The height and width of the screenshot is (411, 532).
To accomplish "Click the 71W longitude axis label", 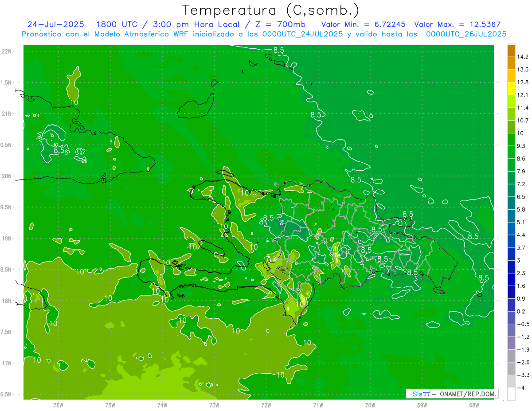I will (x=318, y=405).
